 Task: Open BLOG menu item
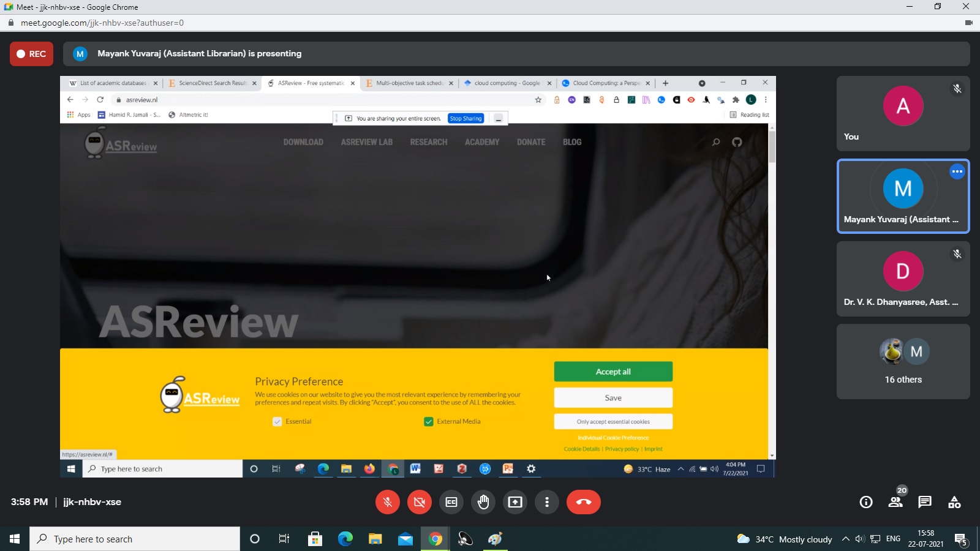(x=572, y=142)
